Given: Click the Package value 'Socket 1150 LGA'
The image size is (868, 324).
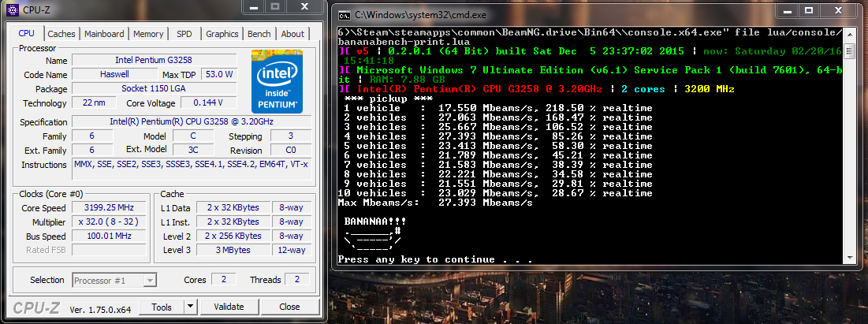Looking at the screenshot, I should tap(154, 88).
